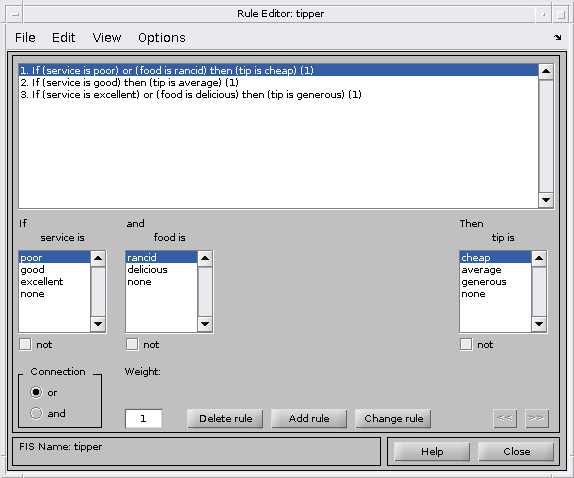Screen dimensions: 574x478
Task: Open Help for the Rule Editor
Action: coord(432,451)
